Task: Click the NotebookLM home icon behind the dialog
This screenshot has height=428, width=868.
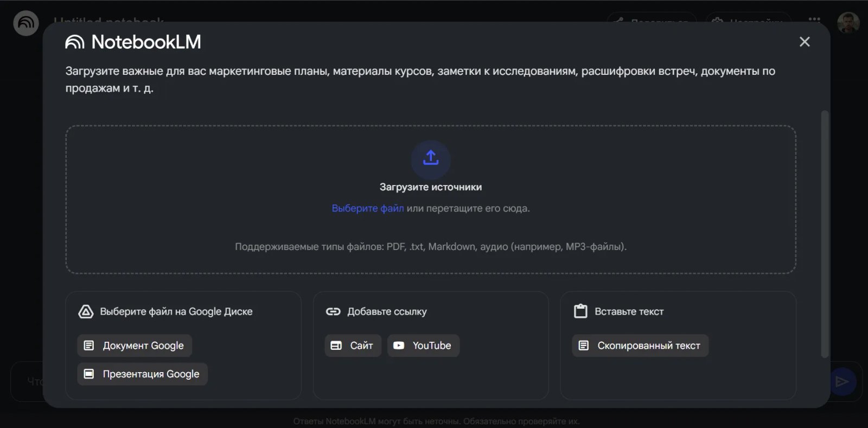Action: (x=25, y=23)
